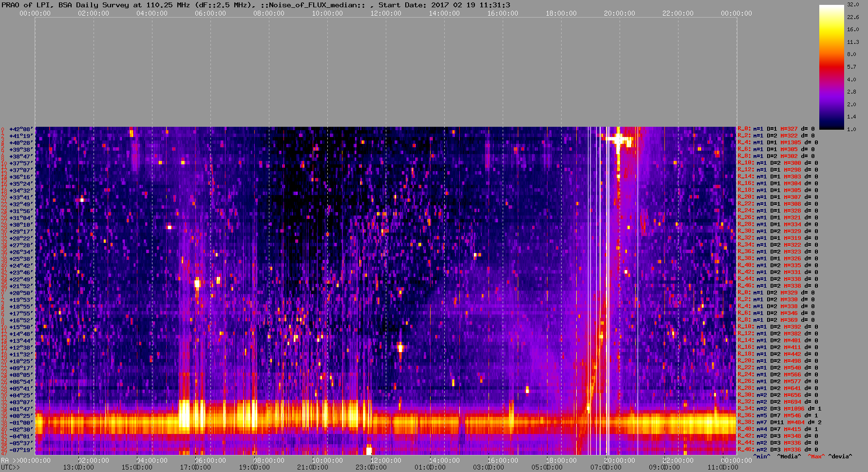Click declination label '-07°19''
Screen dimensions: 868x472
(x=21, y=450)
